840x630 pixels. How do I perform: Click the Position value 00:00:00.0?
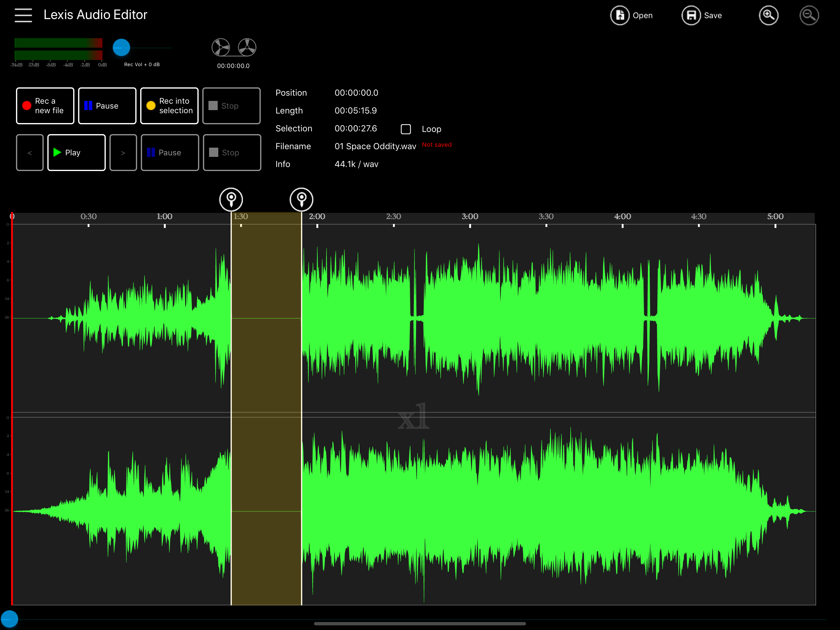(356, 93)
